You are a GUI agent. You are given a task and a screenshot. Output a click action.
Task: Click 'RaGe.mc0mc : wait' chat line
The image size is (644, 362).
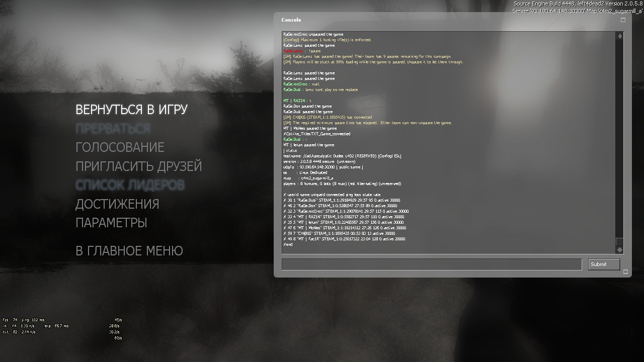pos(301,84)
